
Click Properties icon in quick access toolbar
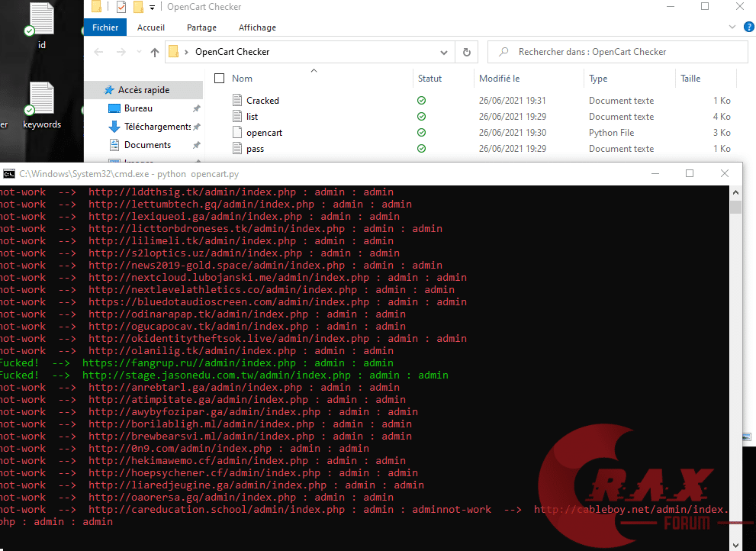point(121,7)
